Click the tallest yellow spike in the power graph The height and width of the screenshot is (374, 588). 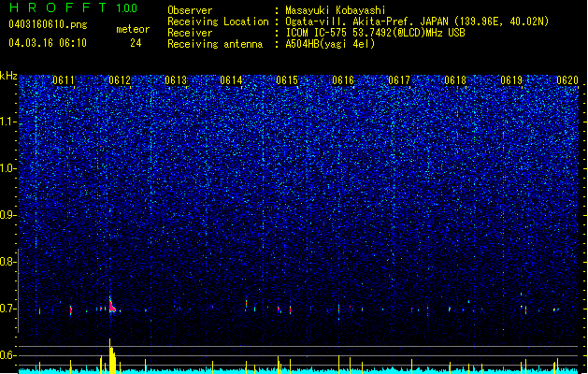point(110,356)
